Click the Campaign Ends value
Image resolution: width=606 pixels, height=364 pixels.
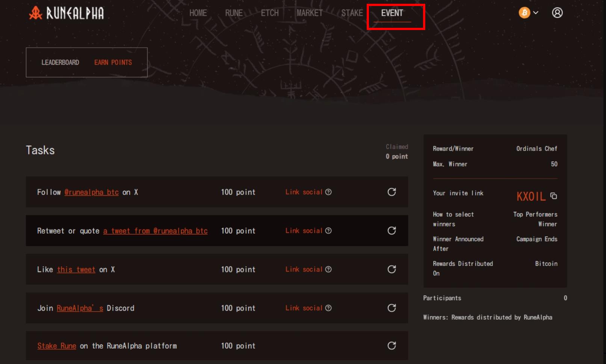[x=536, y=239]
